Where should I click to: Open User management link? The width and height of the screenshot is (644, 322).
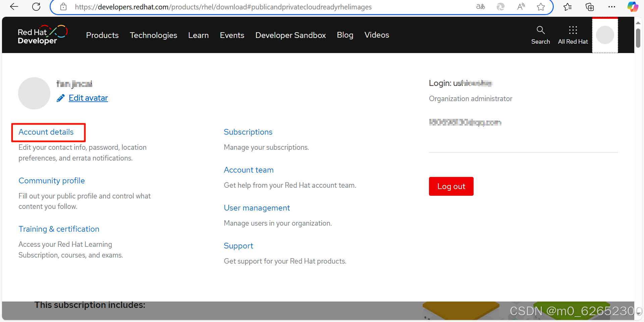click(257, 208)
